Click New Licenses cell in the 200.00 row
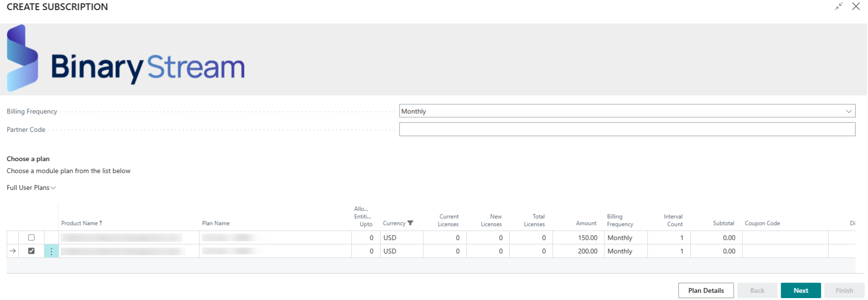 point(488,251)
